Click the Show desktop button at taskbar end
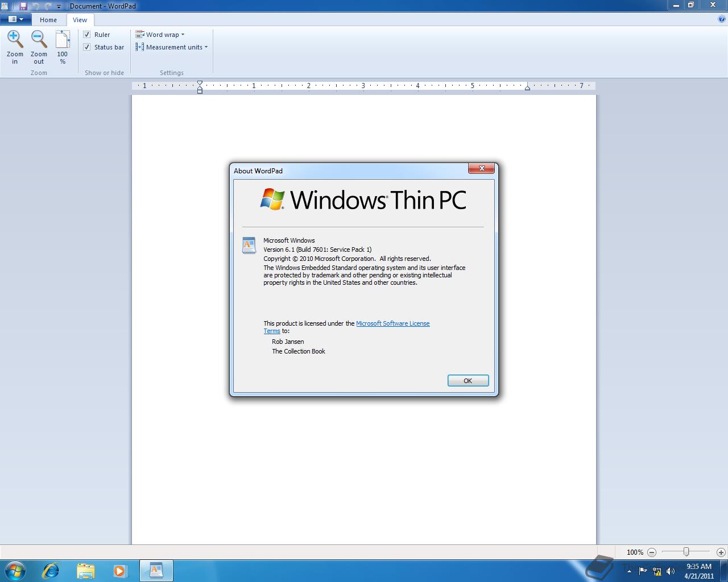The width and height of the screenshot is (728, 582). point(724,571)
